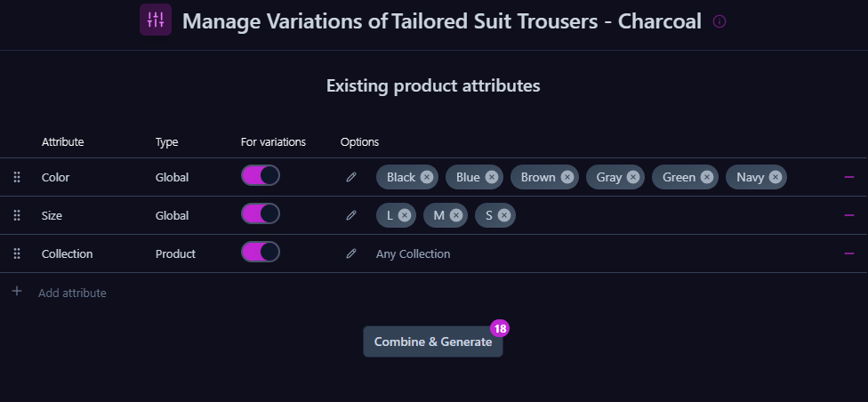The width and height of the screenshot is (868, 402).
Task: Remove the Color attribute with the minus icon
Action: click(849, 177)
